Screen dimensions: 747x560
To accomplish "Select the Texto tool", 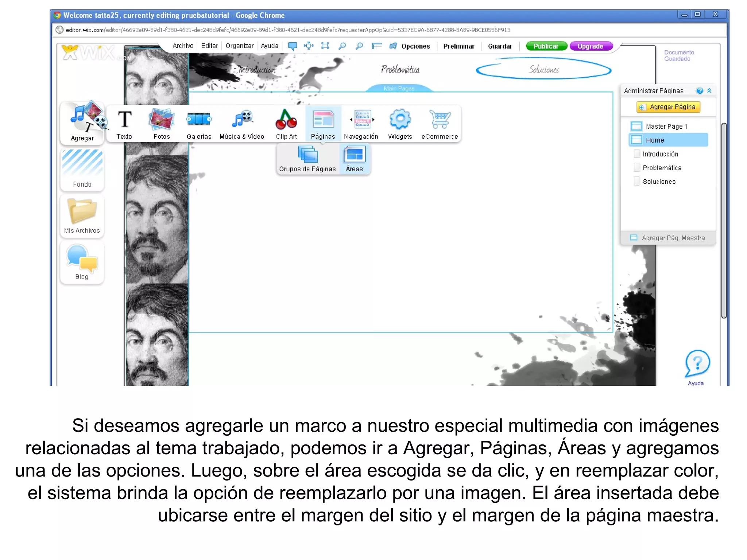I will [x=124, y=124].
